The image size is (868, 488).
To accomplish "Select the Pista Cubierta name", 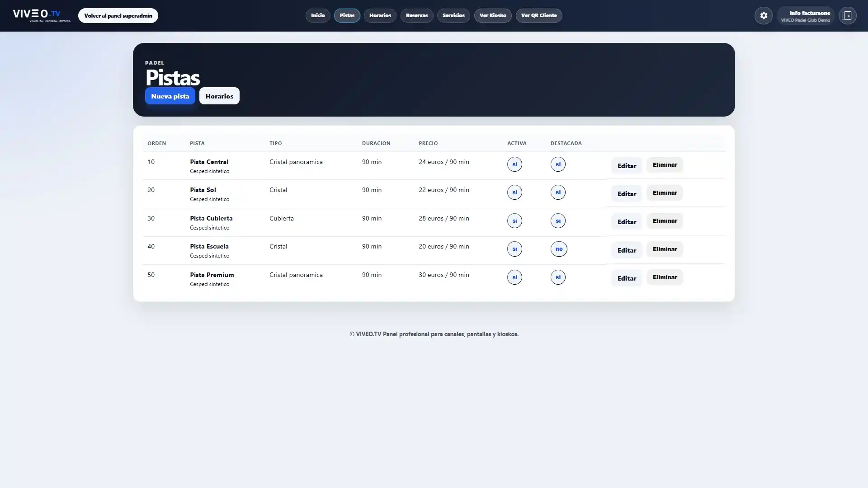I will coord(211,218).
